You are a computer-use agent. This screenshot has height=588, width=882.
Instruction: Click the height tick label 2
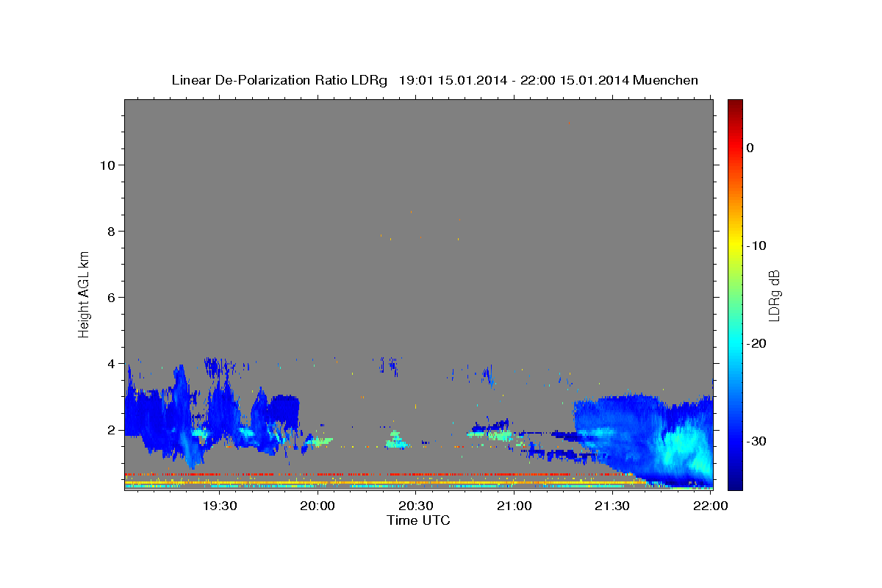pyautogui.click(x=110, y=429)
